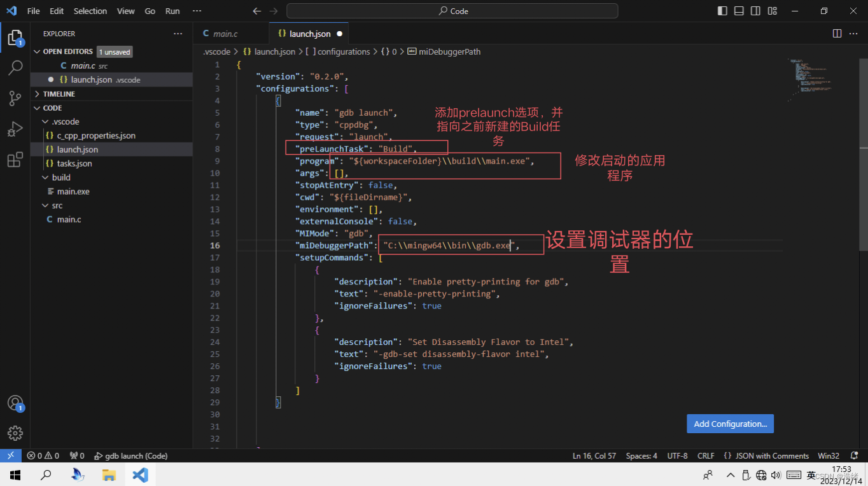Viewport: 868px width, 486px height.
Task: Click the navigate back arrow
Action: (x=256, y=11)
